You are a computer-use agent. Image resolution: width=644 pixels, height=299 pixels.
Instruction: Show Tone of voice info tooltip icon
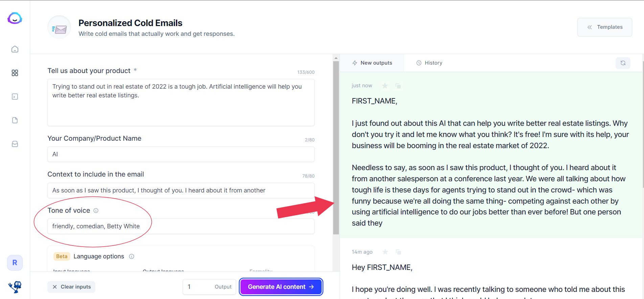click(96, 211)
